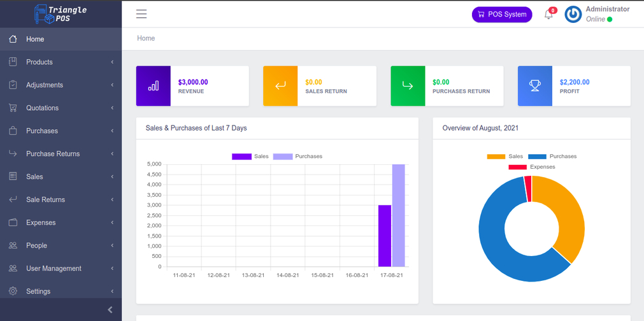The image size is (644, 321).
Task: Toggle Purchases legend in bar chart
Action: [x=298, y=156]
